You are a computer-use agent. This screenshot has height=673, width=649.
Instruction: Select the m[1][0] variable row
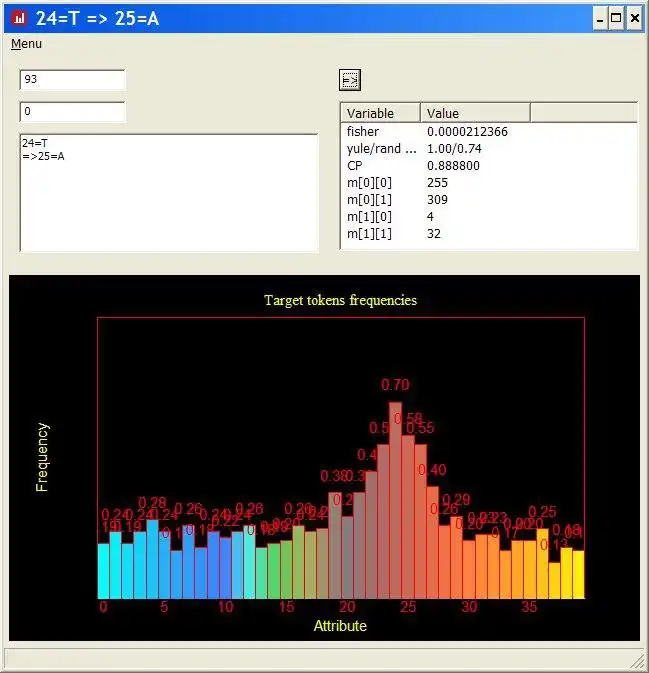[x=489, y=217]
